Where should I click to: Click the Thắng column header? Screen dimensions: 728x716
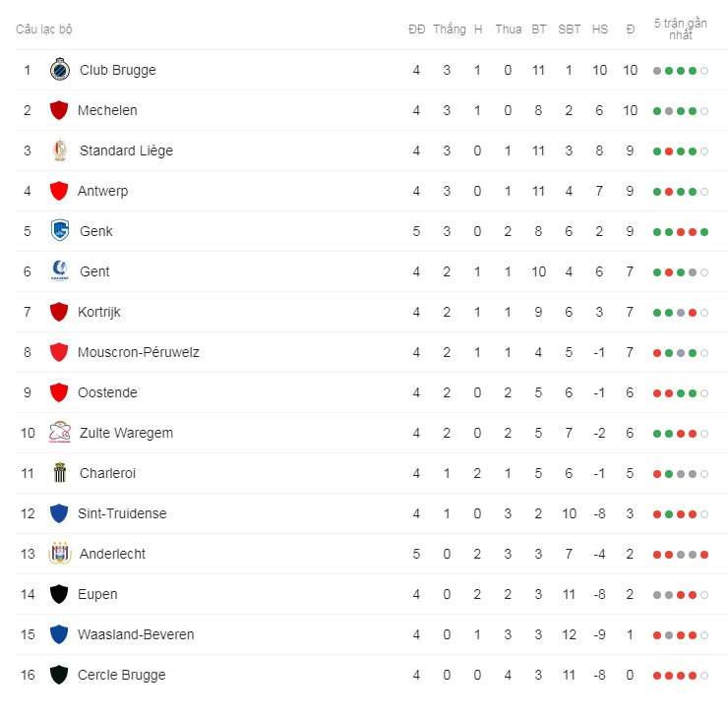click(x=449, y=30)
